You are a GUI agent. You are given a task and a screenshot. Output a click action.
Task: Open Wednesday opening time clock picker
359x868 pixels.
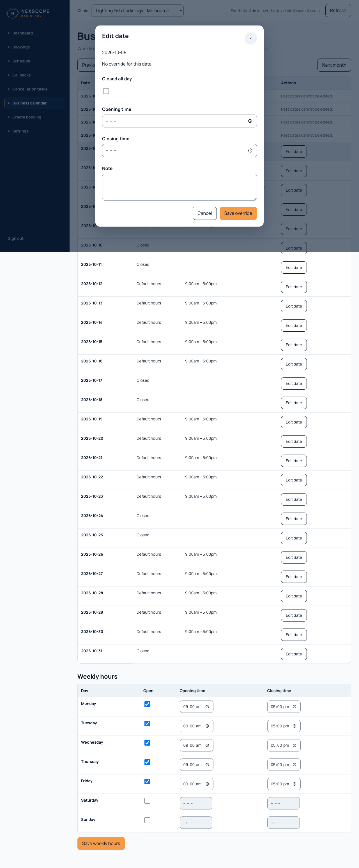(x=207, y=745)
